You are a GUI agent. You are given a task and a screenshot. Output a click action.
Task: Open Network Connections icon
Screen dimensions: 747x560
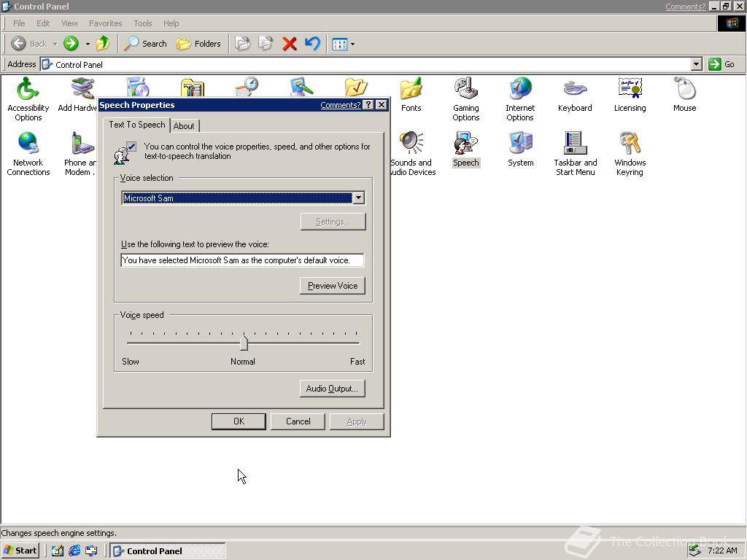tap(28, 154)
